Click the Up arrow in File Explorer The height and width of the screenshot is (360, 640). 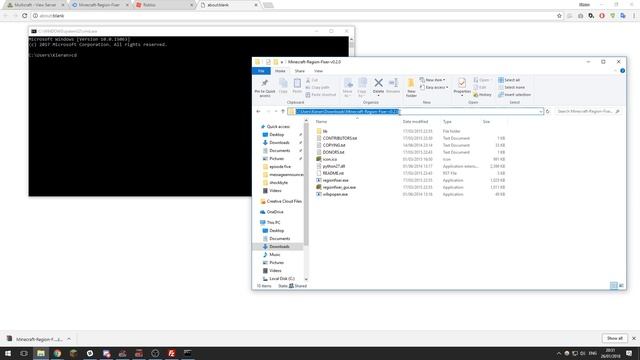pos(283,111)
